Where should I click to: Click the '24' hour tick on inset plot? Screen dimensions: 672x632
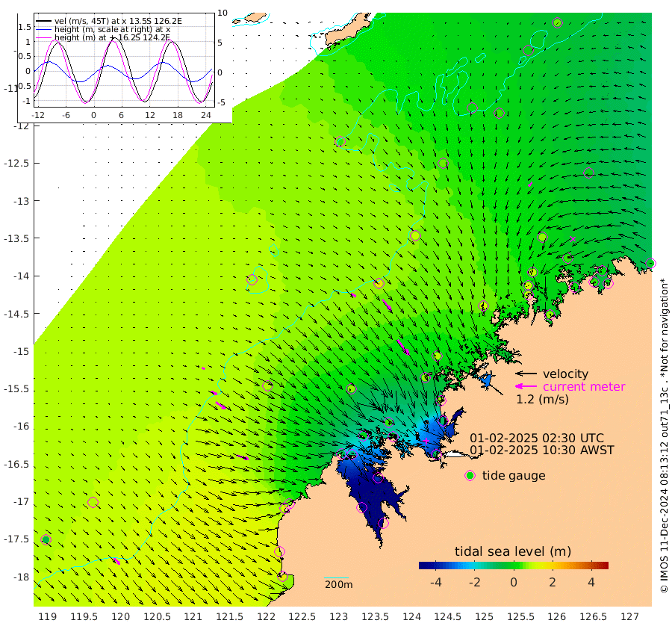[x=206, y=115]
